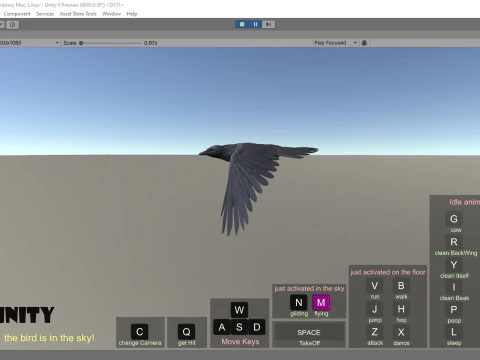Open the Services menu
480x360 pixels.
(45, 14)
